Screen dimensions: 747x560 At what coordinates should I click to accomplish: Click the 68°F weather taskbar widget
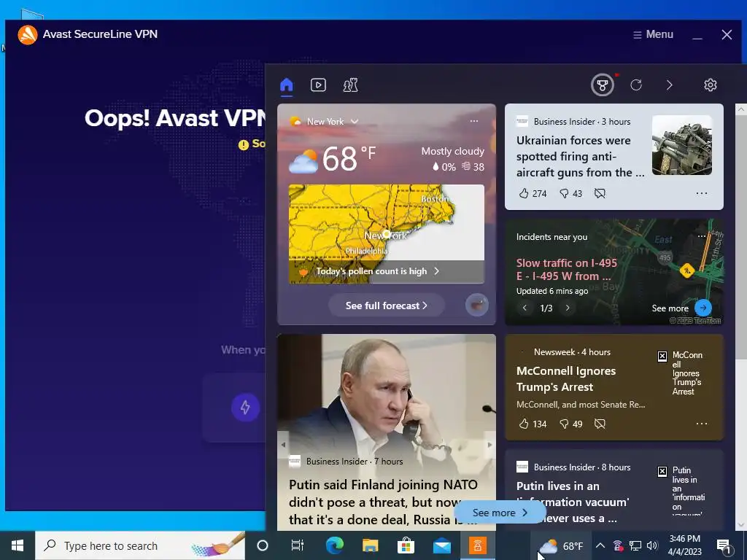click(x=561, y=545)
